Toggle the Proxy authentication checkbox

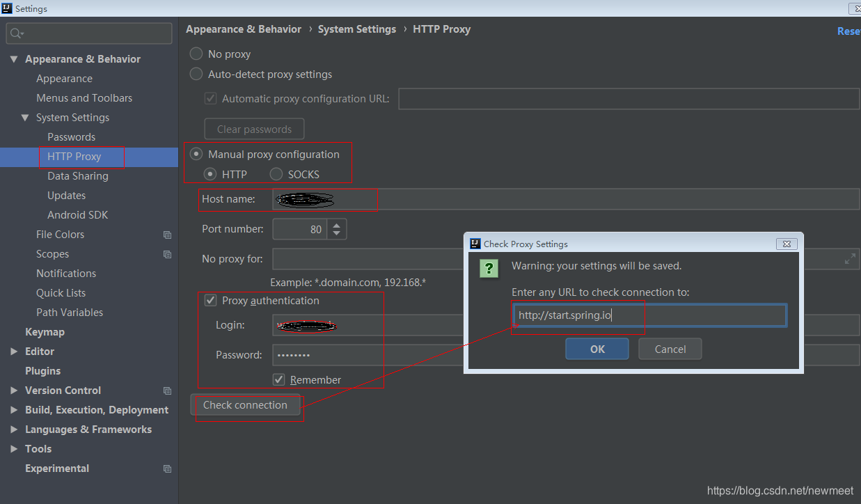coord(210,300)
